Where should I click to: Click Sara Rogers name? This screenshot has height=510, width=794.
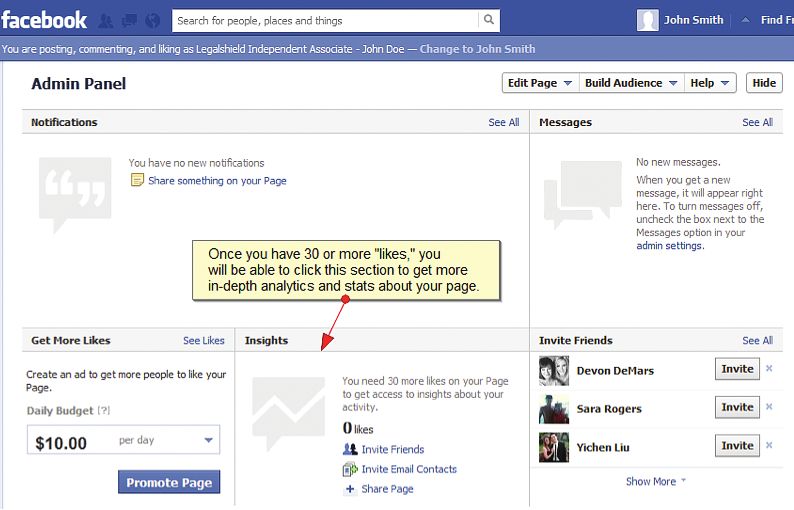(609, 409)
